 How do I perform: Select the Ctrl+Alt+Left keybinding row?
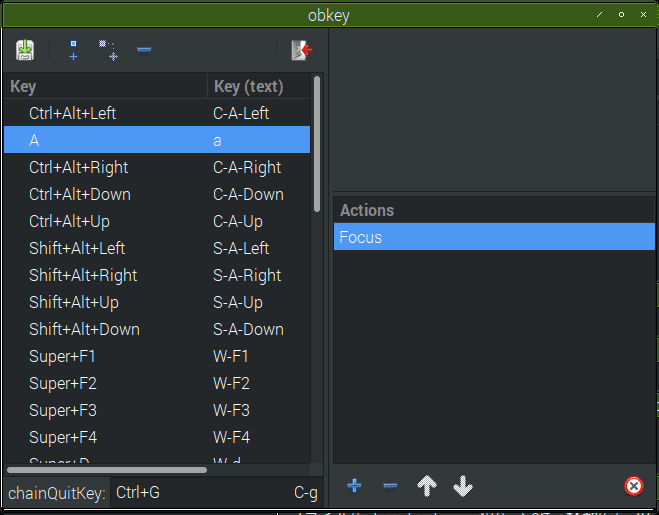[x=157, y=113]
